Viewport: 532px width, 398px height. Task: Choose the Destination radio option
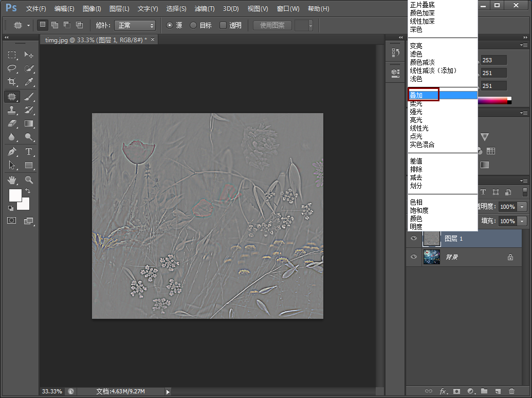[x=193, y=25]
